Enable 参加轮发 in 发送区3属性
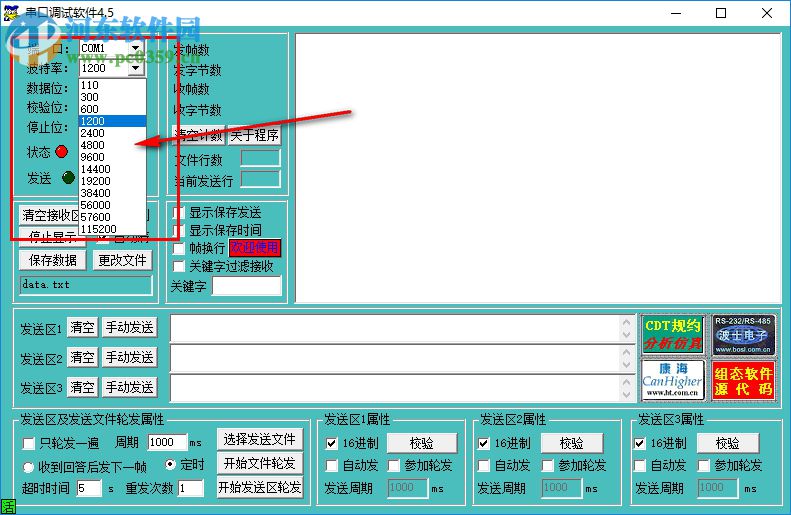Viewport: 791px width, 515px height. point(704,465)
